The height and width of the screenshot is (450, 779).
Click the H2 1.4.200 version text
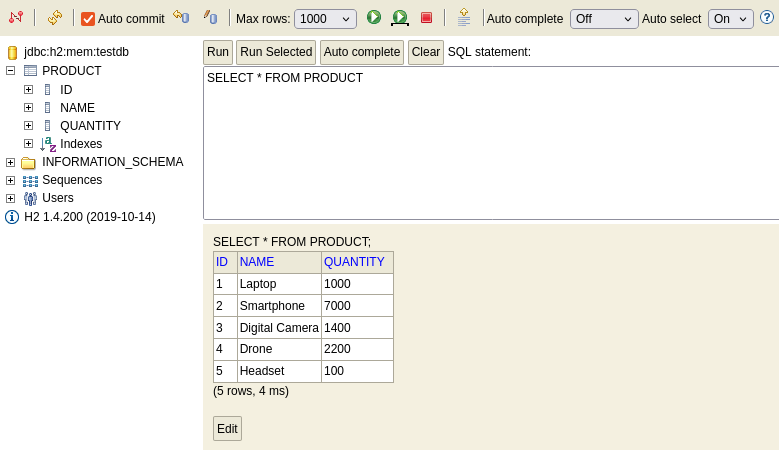pyautogui.click(x=90, y=217)
